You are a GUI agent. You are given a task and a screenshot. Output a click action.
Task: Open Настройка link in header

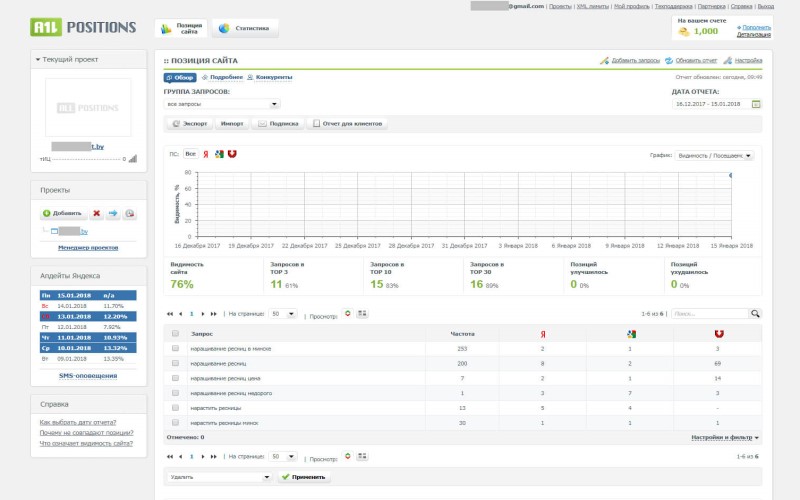click(748, 61)
